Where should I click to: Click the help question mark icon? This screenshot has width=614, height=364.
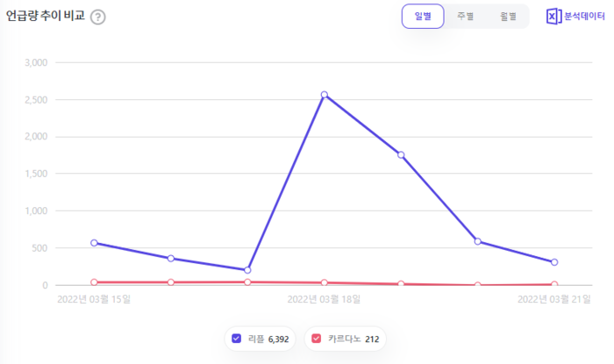click(97, 18)
